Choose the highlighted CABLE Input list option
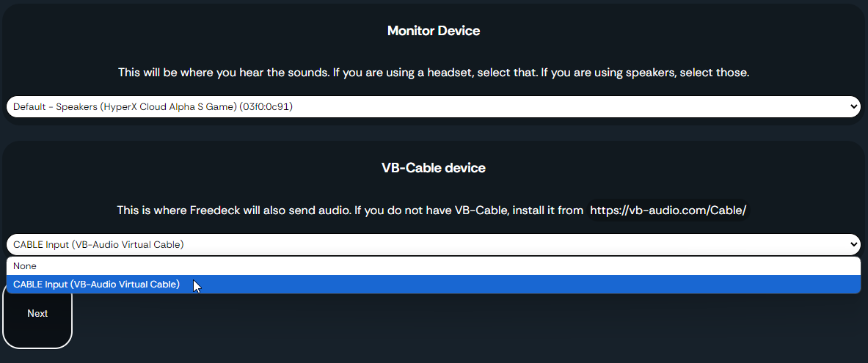Screen dimensions: 868x363 tap(434, 285)
